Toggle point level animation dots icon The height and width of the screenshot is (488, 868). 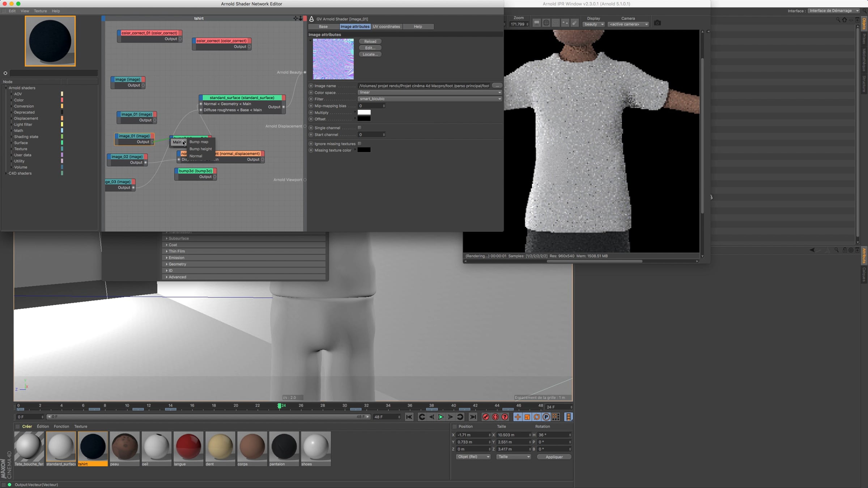556,417
